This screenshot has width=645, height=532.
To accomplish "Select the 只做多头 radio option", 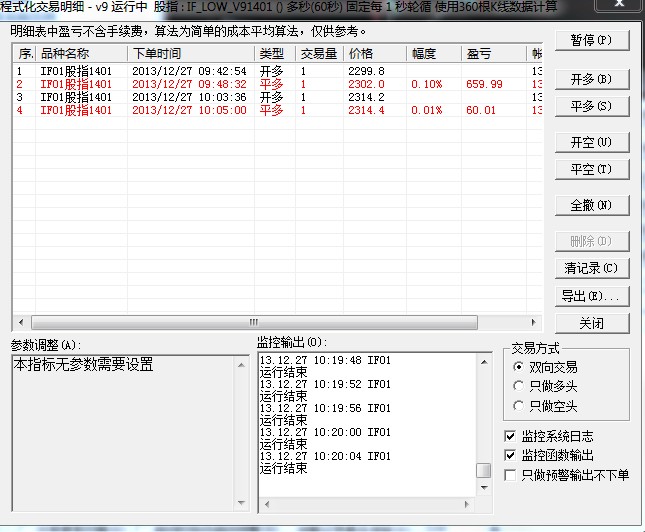I will click(x=519, y=386).
